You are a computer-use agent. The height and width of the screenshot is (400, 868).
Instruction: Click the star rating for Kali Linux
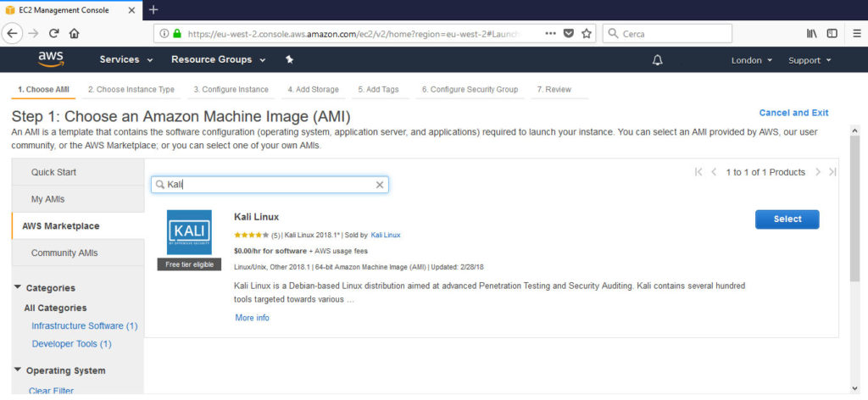point(252,235)
